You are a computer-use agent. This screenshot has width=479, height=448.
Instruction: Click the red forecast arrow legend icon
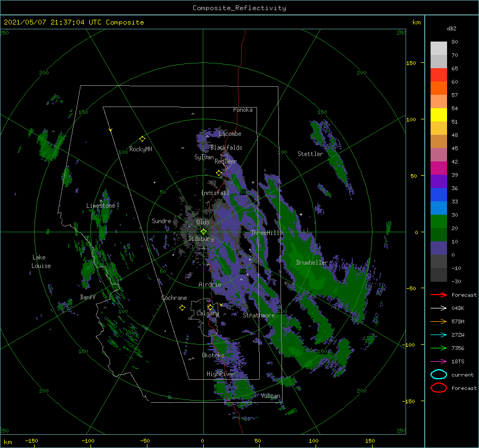click(439, 295)
